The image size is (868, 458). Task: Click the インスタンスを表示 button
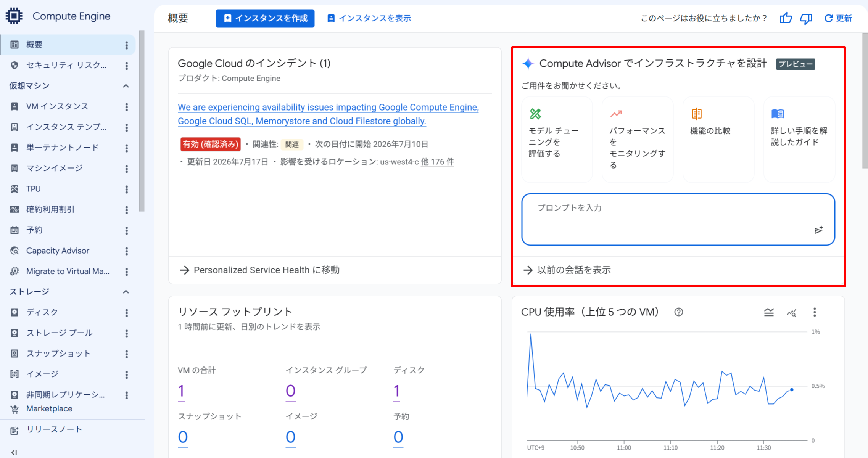369,18
